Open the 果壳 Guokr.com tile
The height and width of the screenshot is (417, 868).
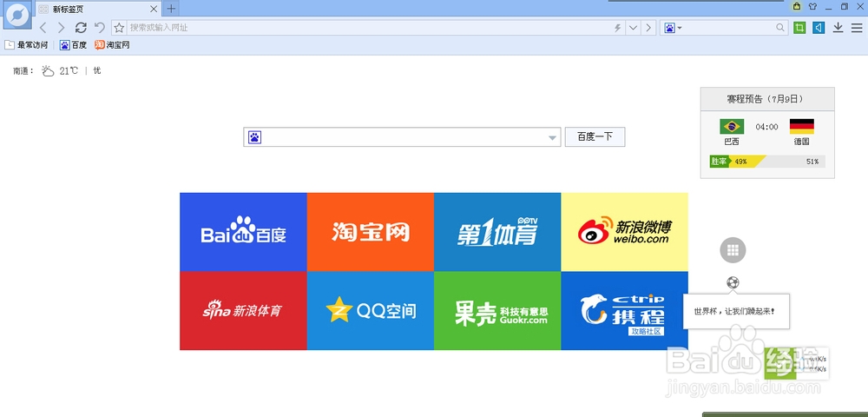click(497, 311)
